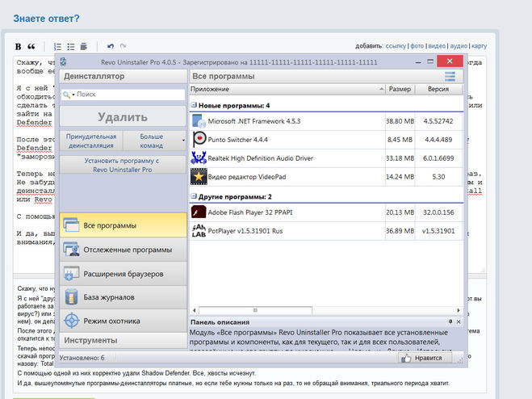The width and height of the screenshot is (532, 399).
Task: Click the База журналов database icon
Action: tap(71, 297)
